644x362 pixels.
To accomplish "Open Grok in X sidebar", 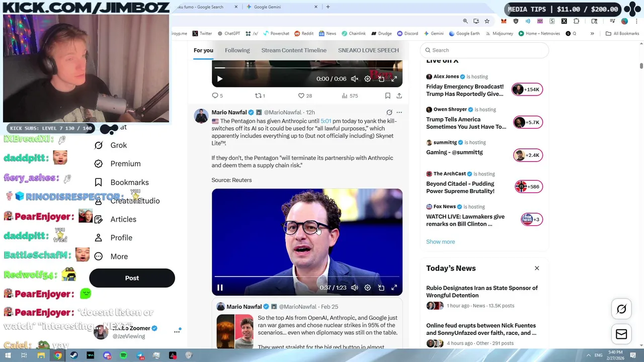I will 111,145.
